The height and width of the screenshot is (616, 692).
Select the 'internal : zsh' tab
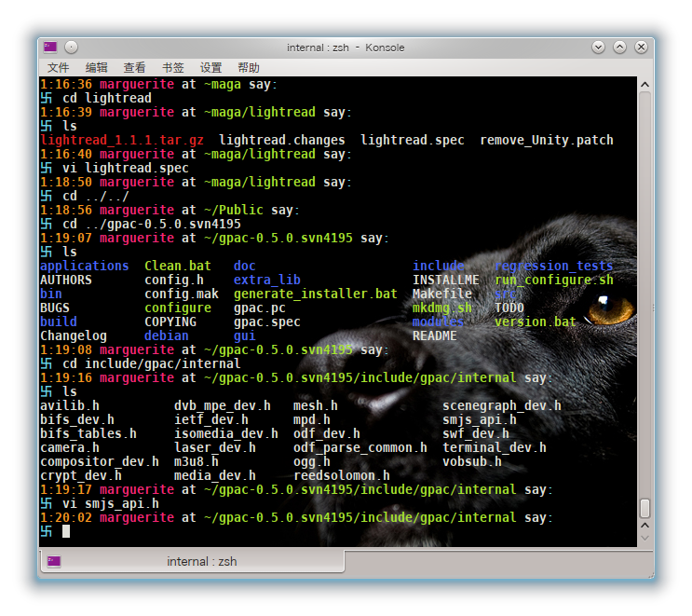click(x=193, y=561)
